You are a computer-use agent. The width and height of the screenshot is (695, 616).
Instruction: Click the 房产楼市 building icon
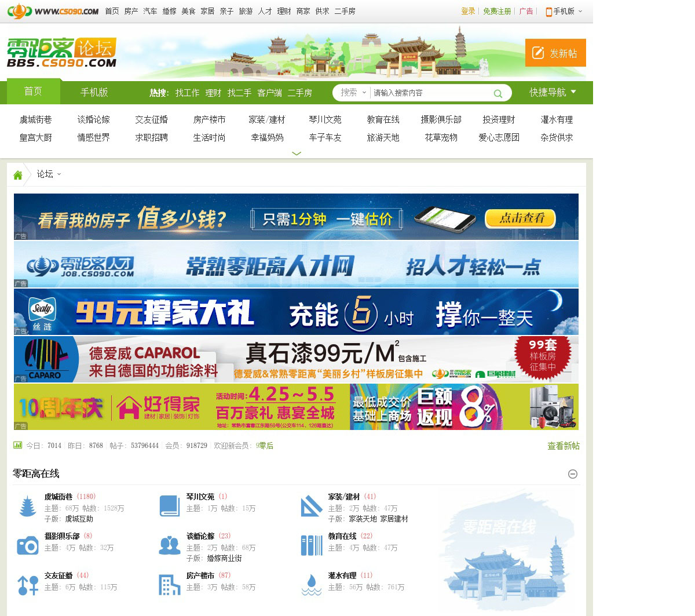[x=170, y=585]
